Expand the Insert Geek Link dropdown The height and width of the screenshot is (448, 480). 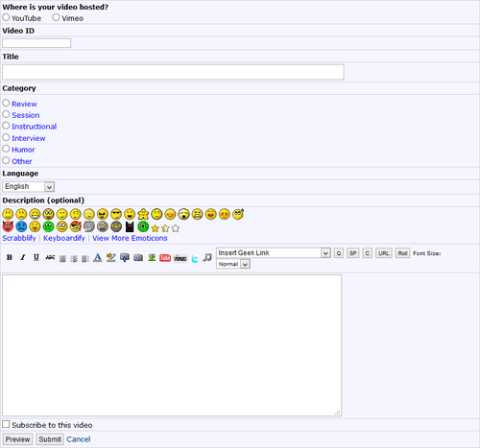274,253
